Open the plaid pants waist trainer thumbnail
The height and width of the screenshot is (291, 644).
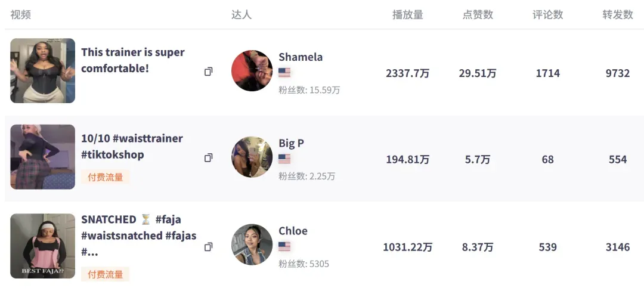coord(43,157)
